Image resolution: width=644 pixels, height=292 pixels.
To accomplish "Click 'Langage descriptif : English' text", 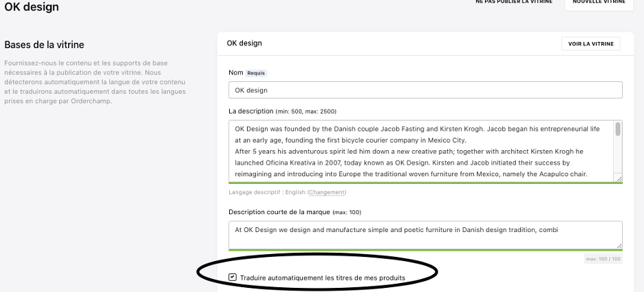I will tap(267, 192).
